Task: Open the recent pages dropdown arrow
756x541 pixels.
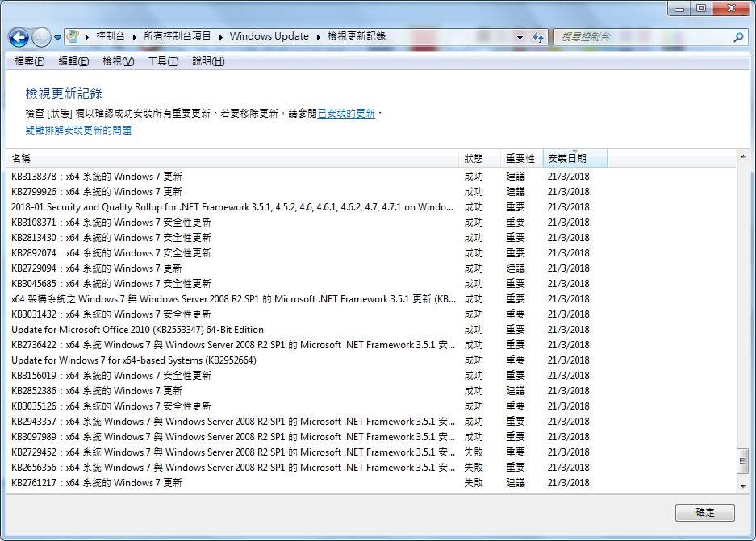Action: point(57,37)
